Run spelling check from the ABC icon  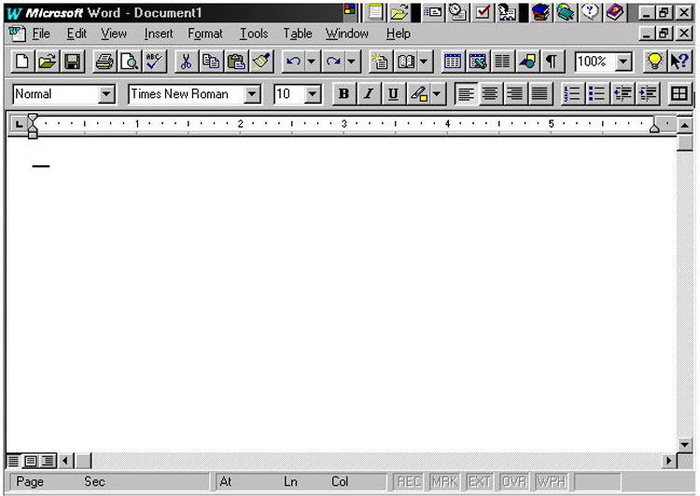(x=153, y=62)
